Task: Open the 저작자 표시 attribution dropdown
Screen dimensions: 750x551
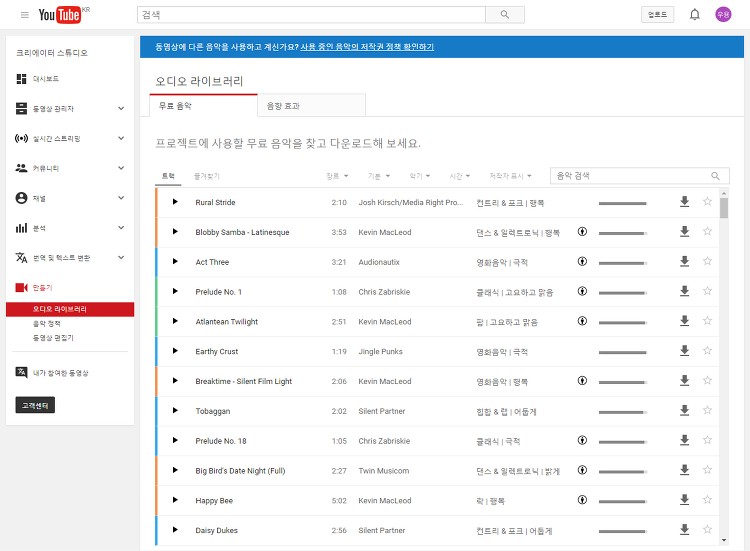Action: 510,176
